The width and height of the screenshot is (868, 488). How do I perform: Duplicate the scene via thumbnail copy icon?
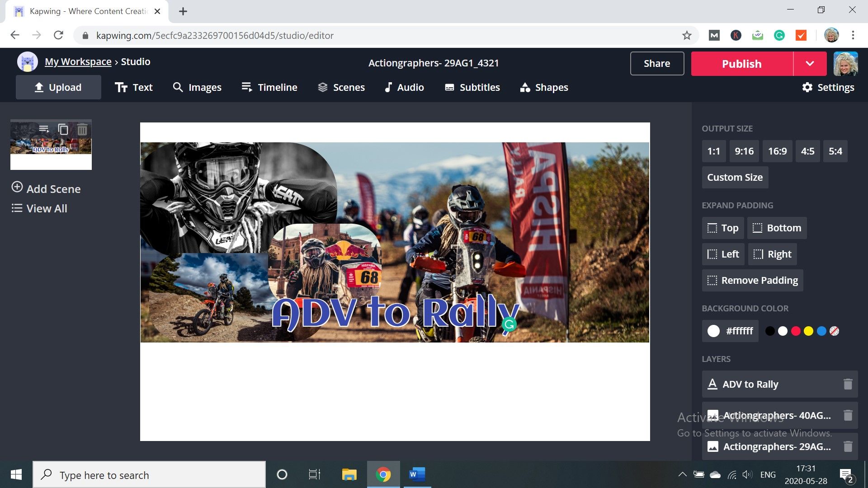63,130
